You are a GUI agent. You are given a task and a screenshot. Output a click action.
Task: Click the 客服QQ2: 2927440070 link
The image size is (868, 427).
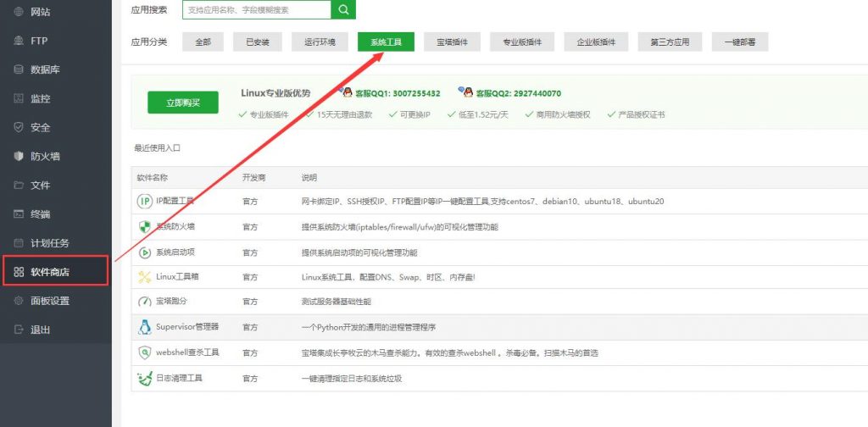click(x=518, y=93)
